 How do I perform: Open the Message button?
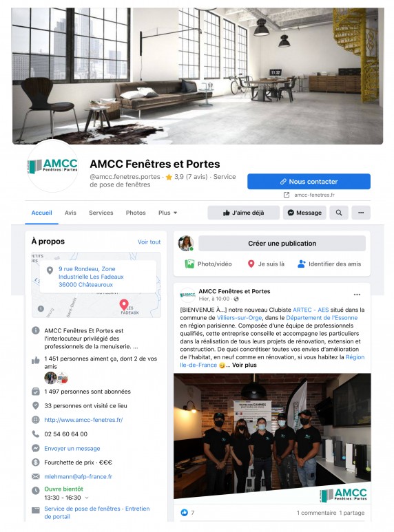[x=304, y=213]
